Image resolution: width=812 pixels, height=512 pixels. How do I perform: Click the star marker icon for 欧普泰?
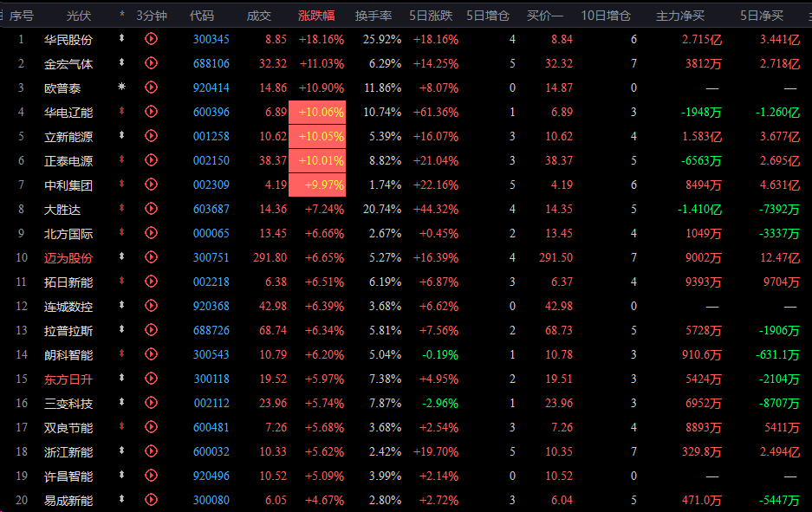(x=122, y=87)
